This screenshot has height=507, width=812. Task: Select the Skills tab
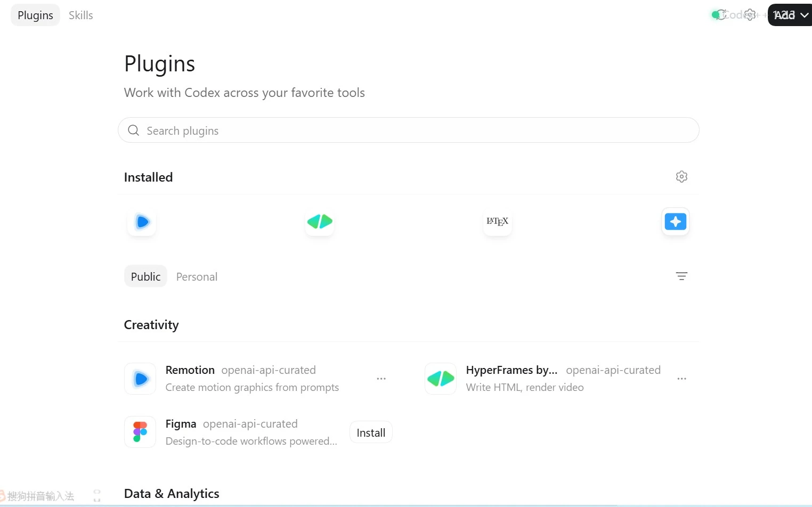(x=80, y=15)
